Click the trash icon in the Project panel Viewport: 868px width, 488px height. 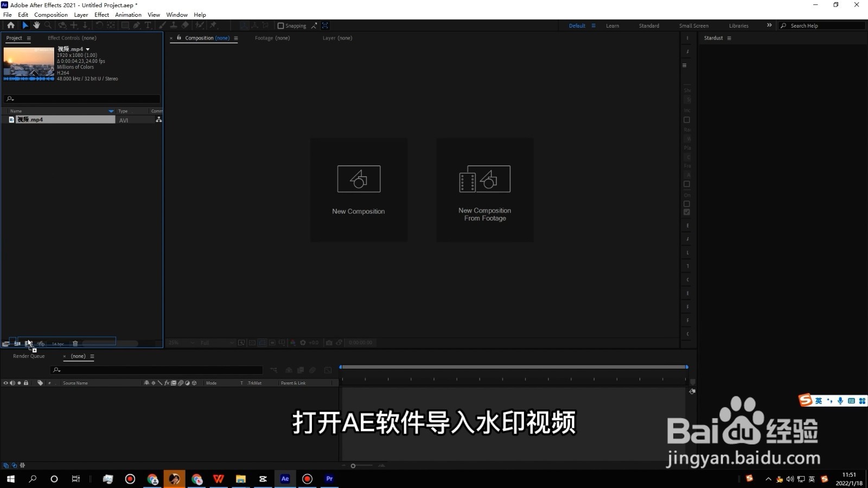[x=75, y=343]
